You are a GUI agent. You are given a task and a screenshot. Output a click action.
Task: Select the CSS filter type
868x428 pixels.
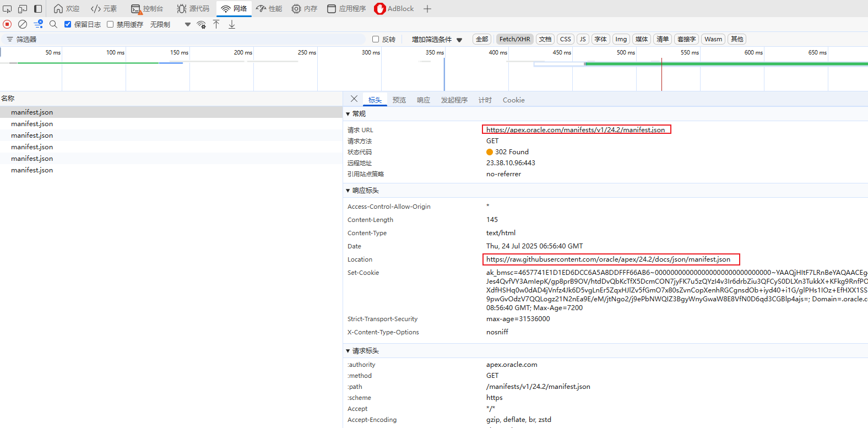point(566,39)
